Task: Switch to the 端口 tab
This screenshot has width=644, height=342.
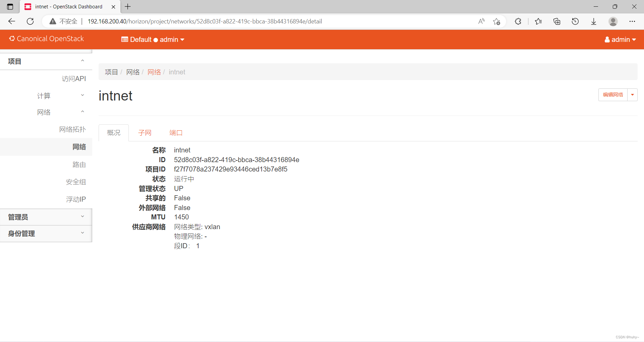Action: [x=176, y=133]
